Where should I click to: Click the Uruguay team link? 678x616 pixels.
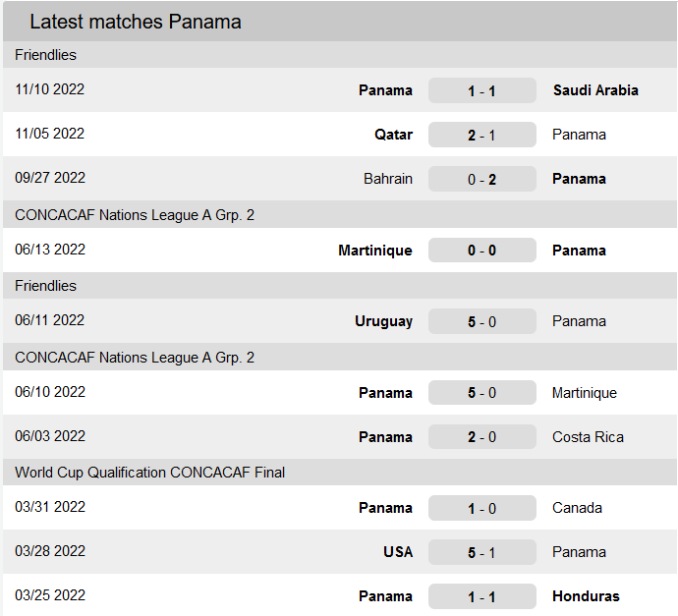click(383, 321)
